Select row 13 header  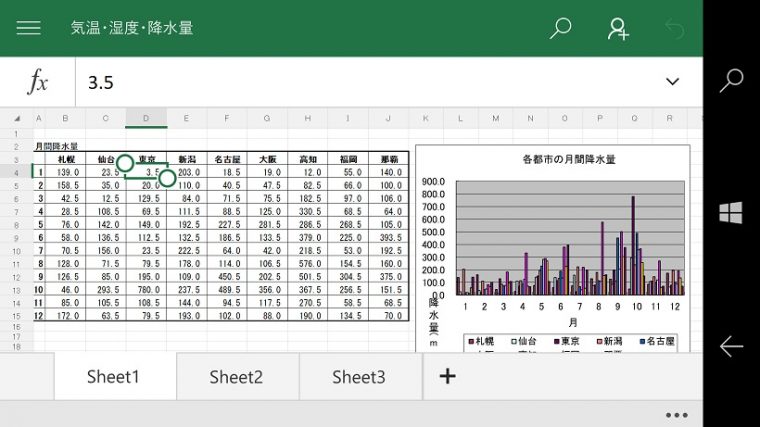16,290
